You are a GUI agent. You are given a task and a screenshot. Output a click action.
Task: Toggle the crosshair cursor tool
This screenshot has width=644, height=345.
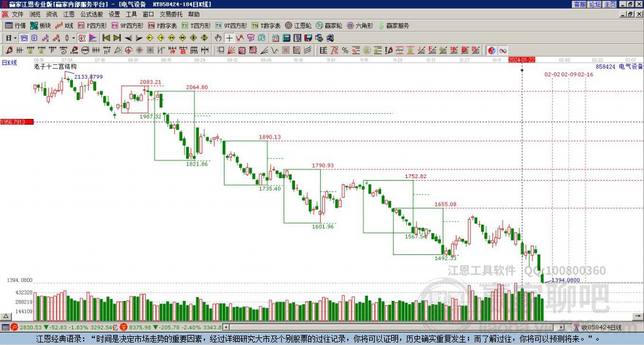(229, 38)
